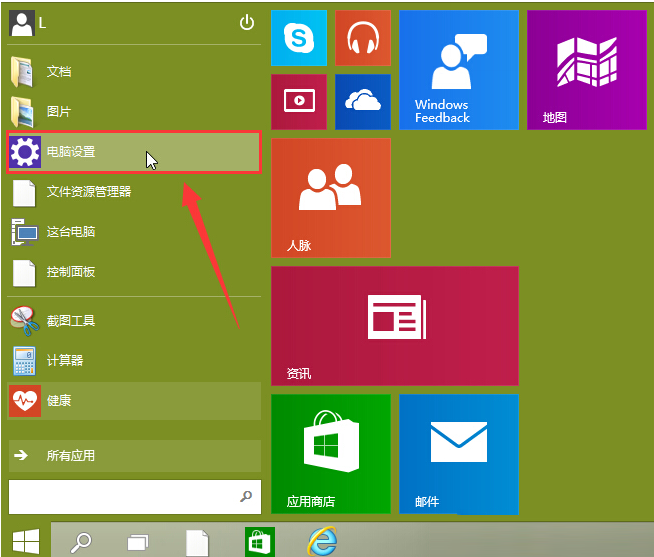
Task: Open the 资讯 (News) tile
Action: point(394,325)
